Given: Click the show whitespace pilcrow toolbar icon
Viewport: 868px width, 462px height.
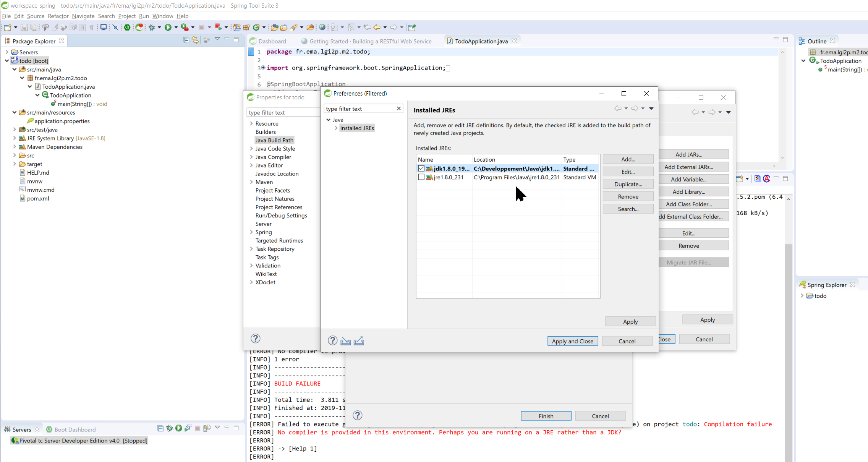Looking at the screenshot, I should click(91, 28).
